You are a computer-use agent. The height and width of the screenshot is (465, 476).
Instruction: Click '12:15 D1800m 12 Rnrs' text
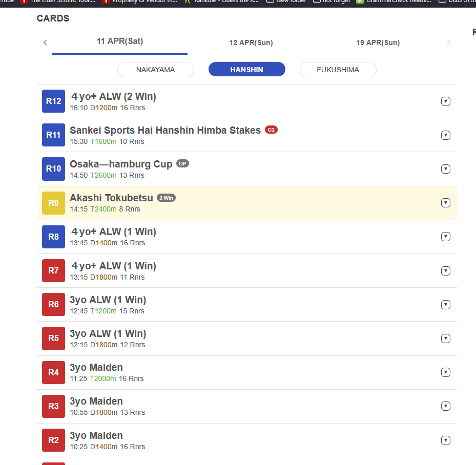point(108,345)
